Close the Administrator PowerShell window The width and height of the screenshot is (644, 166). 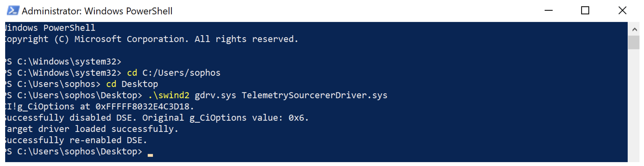622,11
